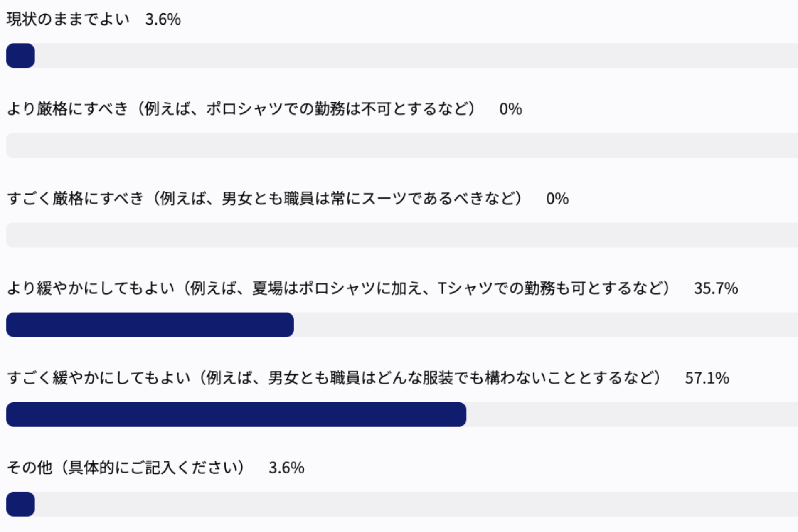Screen dimensions: 798x532
Task: Click the filled blue bar under 現状のままでよい
Action: [20, 56]
